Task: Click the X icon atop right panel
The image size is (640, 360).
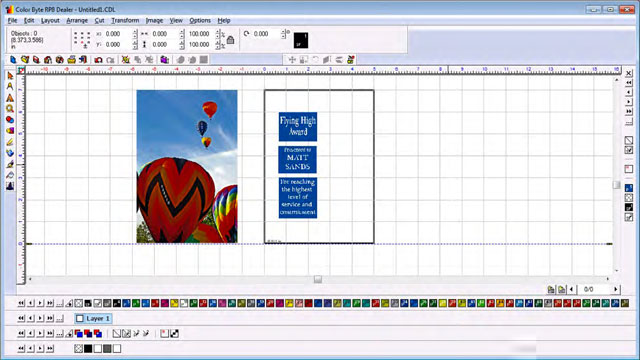Action: 629,73
